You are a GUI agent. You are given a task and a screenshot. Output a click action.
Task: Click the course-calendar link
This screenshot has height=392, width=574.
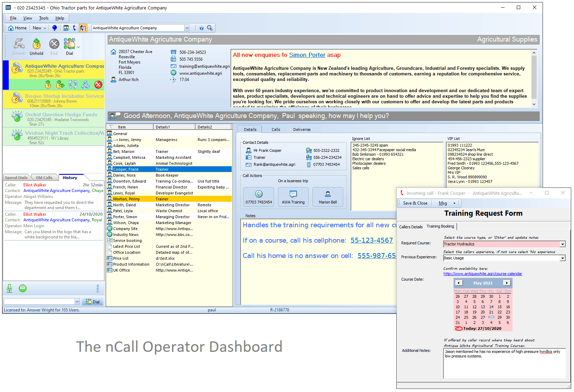coord(483,274)
